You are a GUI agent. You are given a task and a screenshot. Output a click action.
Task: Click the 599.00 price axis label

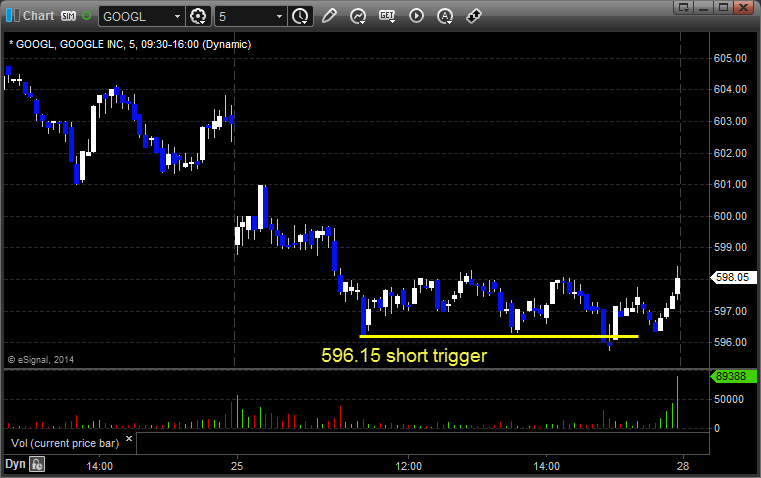click(x=730, y=247)
